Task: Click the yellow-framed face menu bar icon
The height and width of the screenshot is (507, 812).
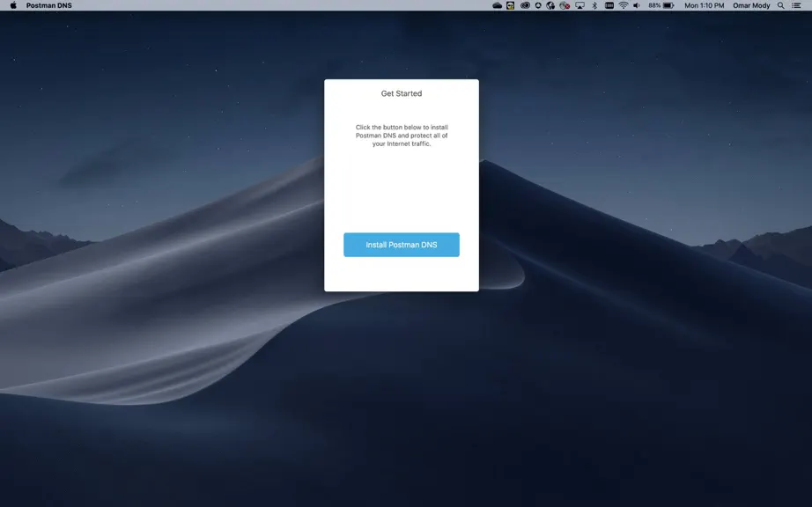Action: coord(511,5)
